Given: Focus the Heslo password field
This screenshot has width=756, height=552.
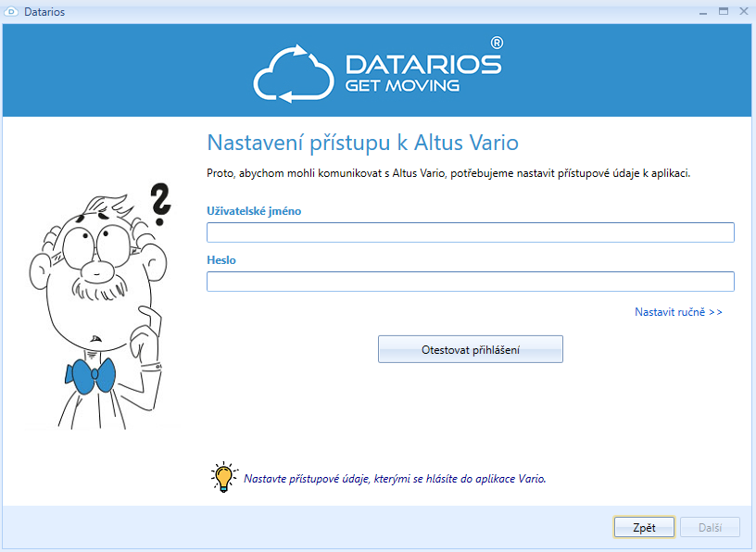Looking at the screenshot, I should pos(470,282).
